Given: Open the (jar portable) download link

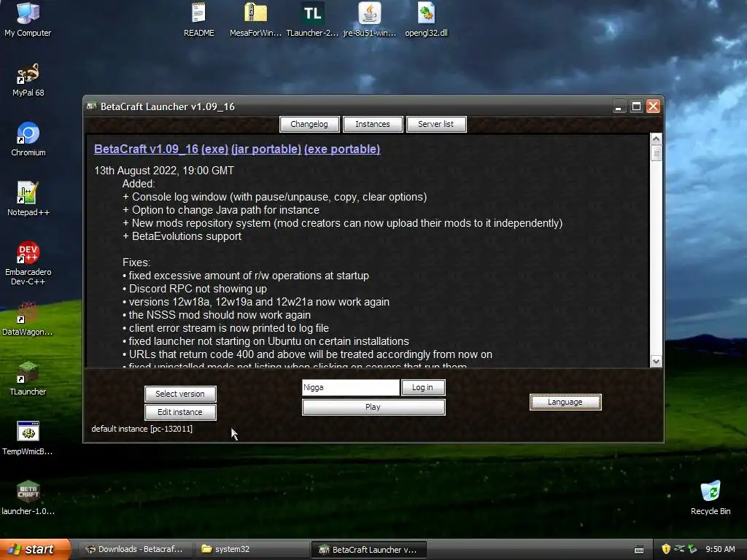Looking at the screenshot, I should (x=266, y=149).
